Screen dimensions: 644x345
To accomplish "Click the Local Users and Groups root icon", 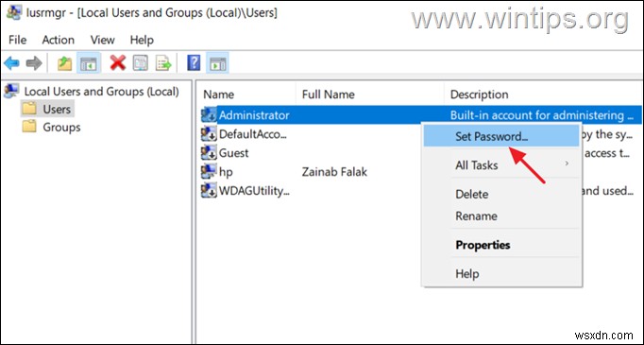I will tap(11, 91).
